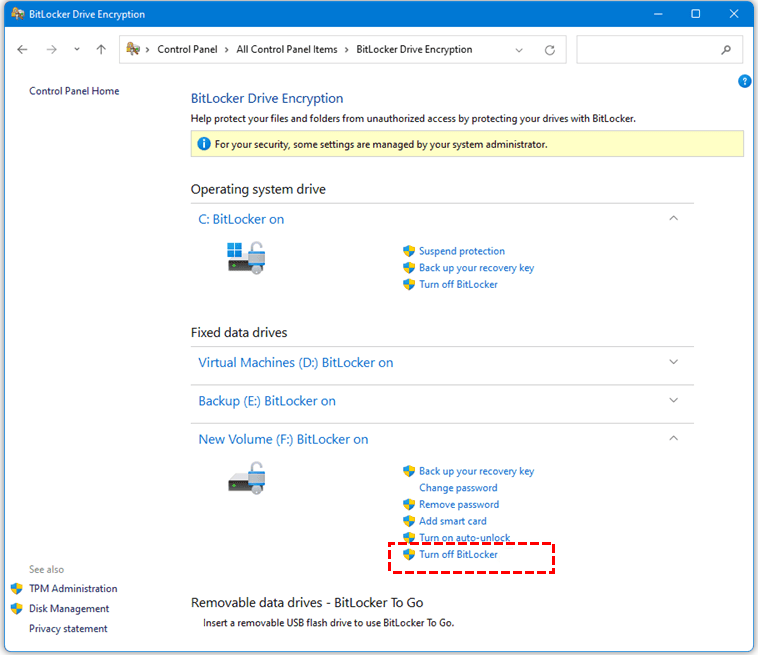
Task: Click the text "Operating system drive"
Action: tap(258, 189)
